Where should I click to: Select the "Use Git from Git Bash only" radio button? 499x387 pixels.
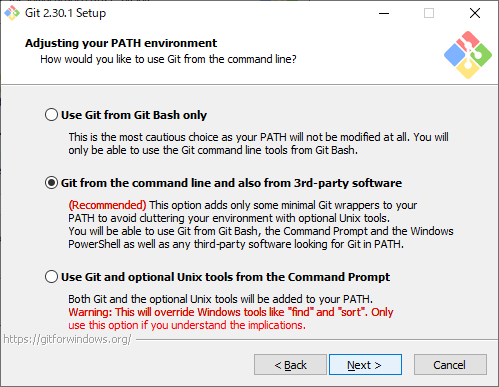(x=51, y=115)
